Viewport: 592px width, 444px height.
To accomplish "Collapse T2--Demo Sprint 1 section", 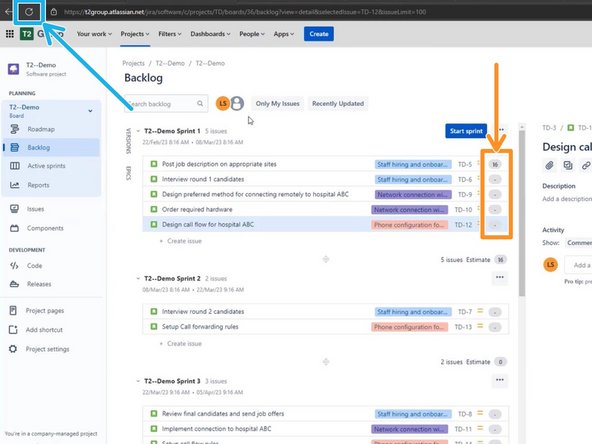I will tap(138, 131).
